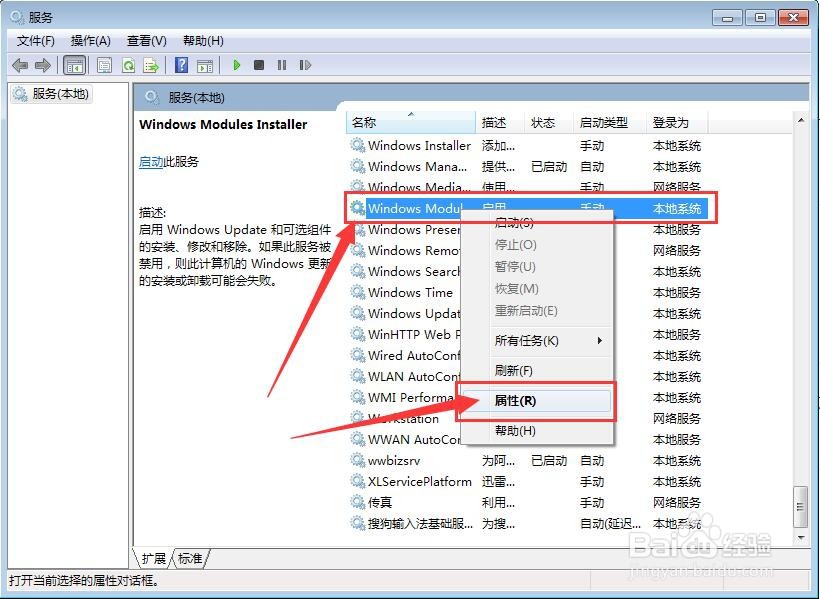820x599 pixels.
Task: Click the Restart service icon
Action: click(305, 65)
